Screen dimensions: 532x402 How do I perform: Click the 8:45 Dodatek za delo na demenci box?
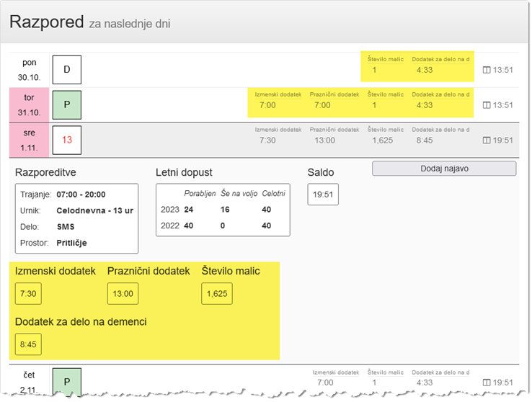tap(28, 345)
